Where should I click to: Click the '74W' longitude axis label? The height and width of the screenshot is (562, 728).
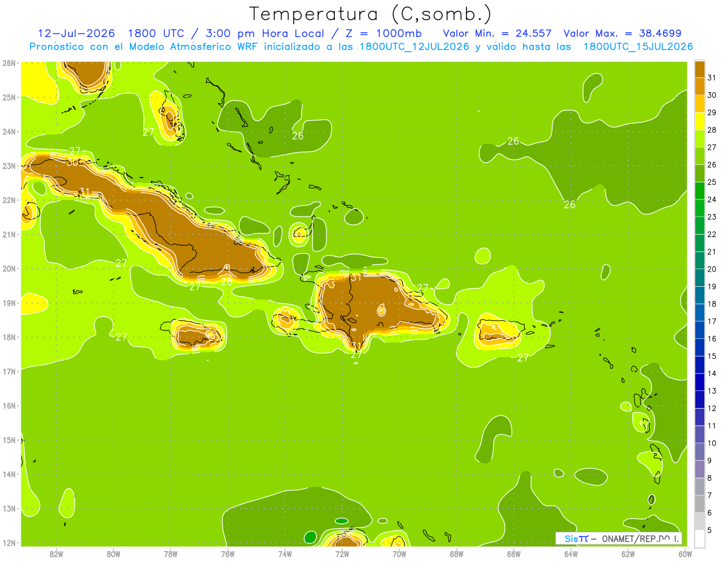coord(285,553)
